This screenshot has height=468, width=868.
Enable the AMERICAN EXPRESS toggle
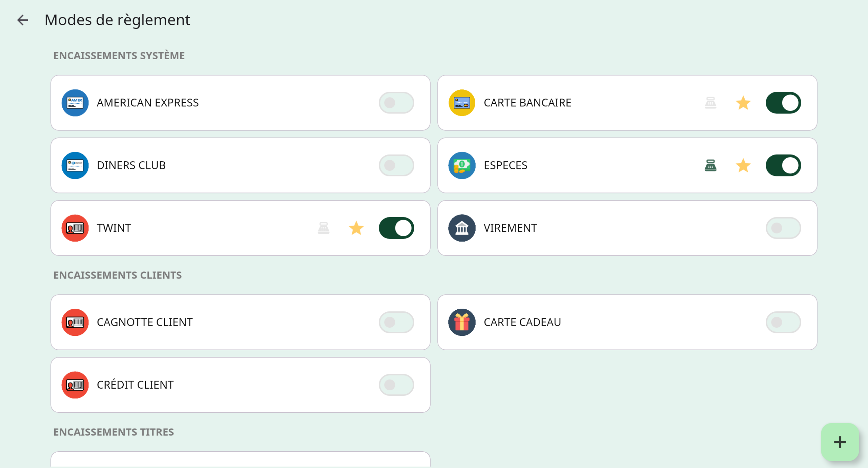tap(396, 103)
